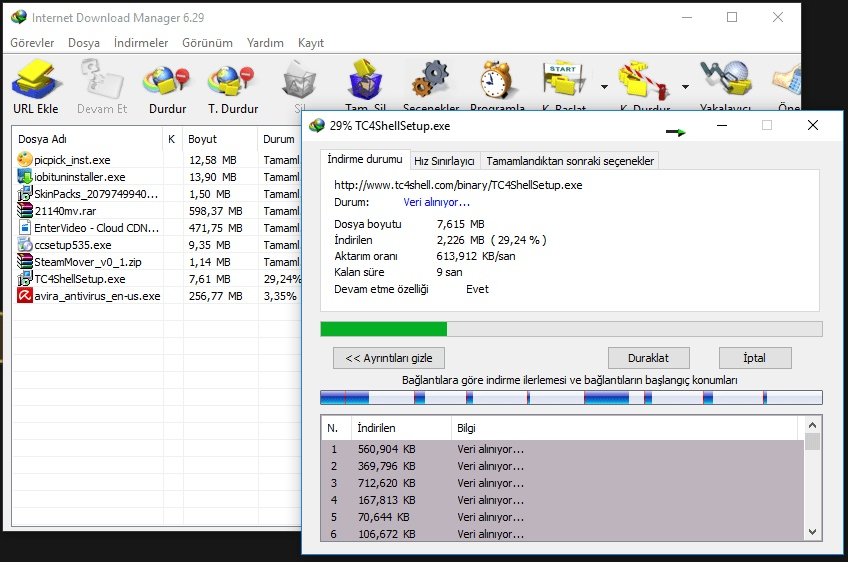This screenshot has height=567, width=848.
Task: Pause the download with Duraklat
Action: click(x=648, y=358)
